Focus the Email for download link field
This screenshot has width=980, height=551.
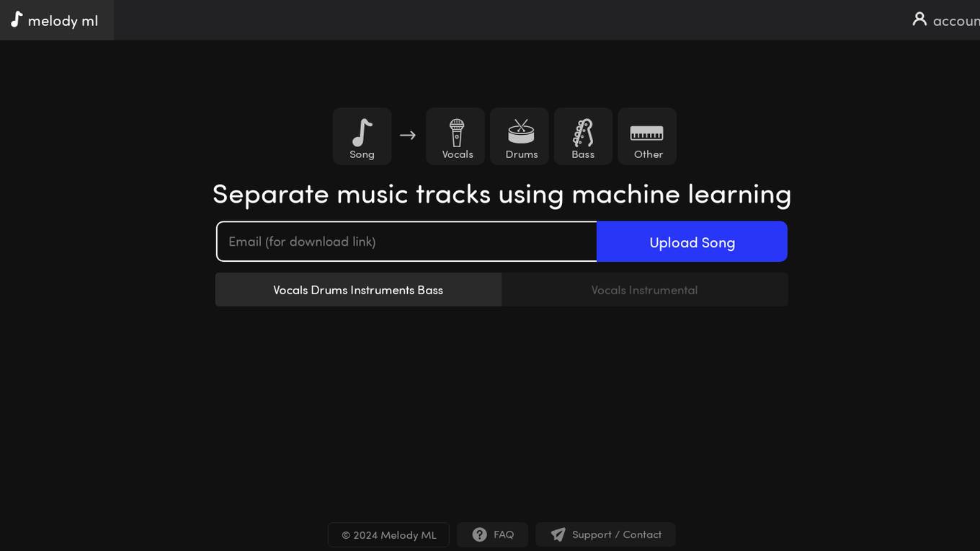406,242
